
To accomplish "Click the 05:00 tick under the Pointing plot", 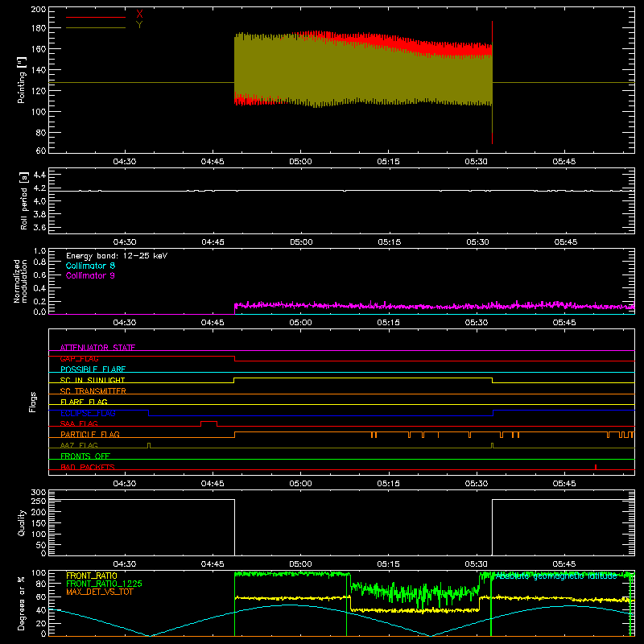I will [x=300, y=162].
